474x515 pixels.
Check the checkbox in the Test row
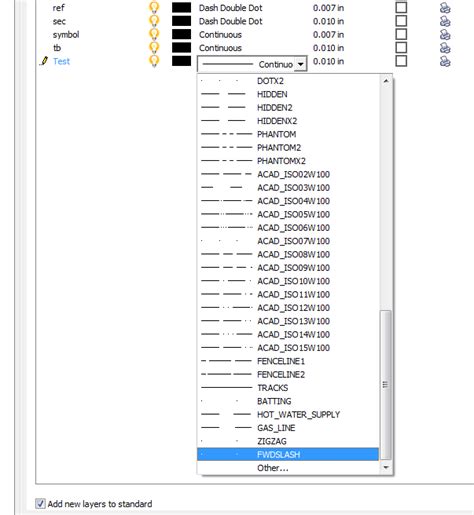click(x=401, y=61)
